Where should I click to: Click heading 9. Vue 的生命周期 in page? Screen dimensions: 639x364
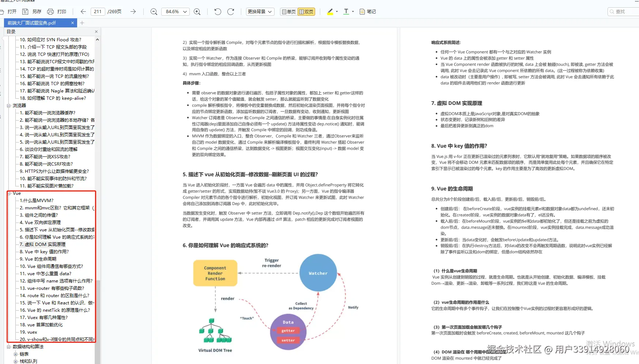coord(452,189)
